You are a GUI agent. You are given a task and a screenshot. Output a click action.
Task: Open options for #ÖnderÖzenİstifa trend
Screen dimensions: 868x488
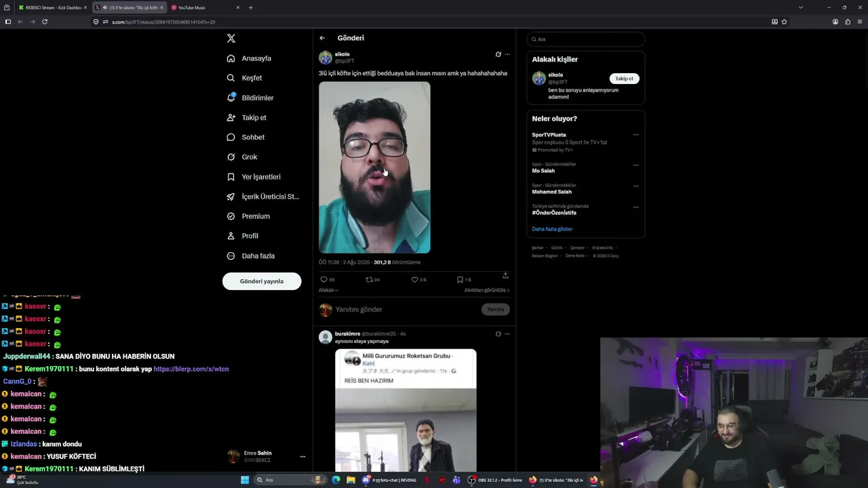click(636, 207)
